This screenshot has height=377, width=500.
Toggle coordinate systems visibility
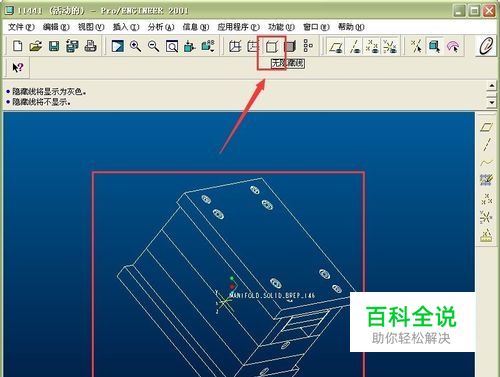coord(390,46)
